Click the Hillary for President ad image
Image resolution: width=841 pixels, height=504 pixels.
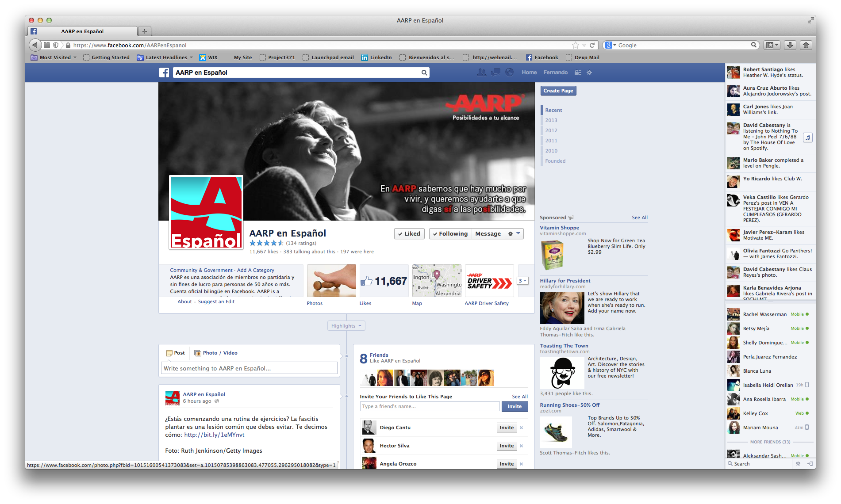point(562,308)
